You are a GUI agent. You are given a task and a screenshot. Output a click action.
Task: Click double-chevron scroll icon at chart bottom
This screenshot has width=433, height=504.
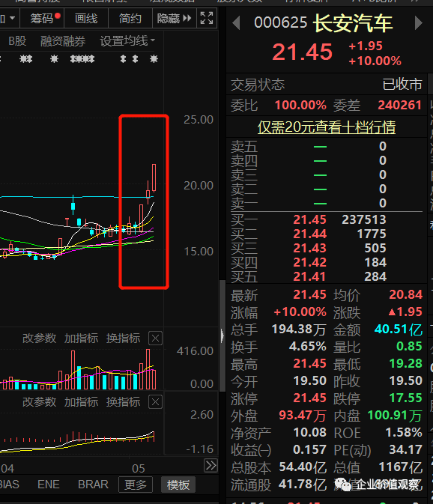point(211,465)
